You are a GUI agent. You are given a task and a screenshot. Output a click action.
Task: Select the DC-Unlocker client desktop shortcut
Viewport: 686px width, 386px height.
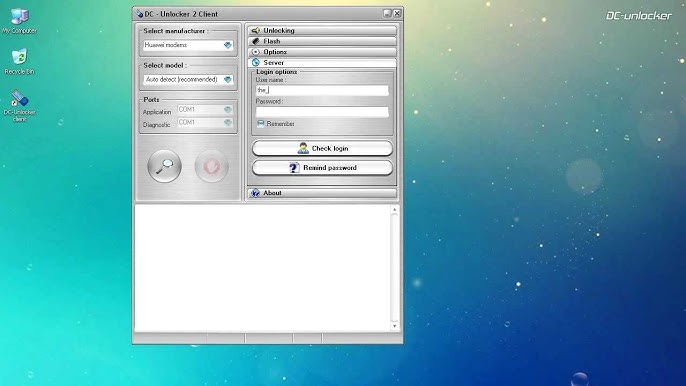(x=19, y=105)
